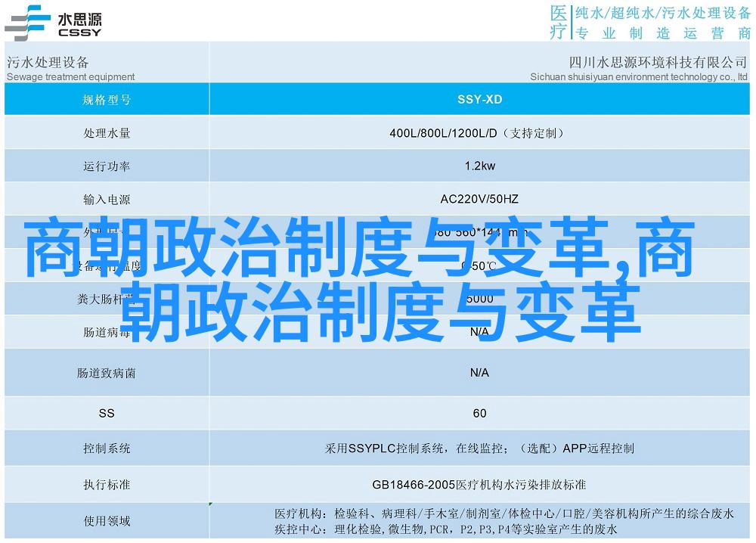The image size is (756, 543).
Task: Select the SSY-XD model header cell
Action: [x=479, y=100]
